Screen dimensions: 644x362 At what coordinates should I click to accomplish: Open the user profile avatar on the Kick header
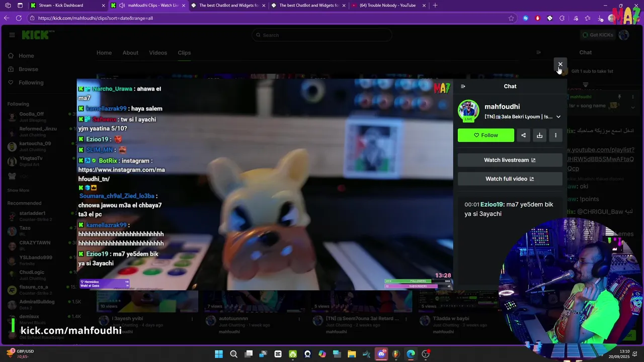pyautogui.click(x=624, y=35)
